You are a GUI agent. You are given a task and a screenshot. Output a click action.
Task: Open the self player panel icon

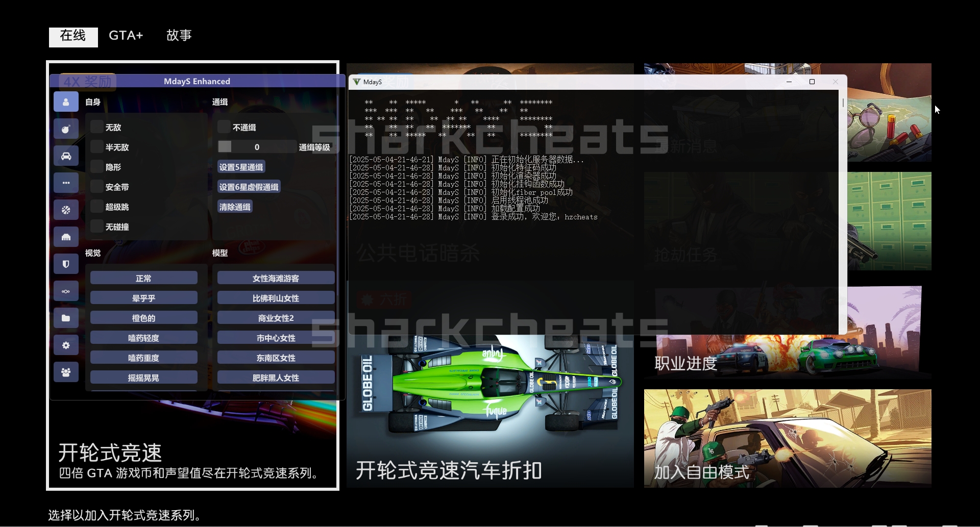[x=66, y=102]
